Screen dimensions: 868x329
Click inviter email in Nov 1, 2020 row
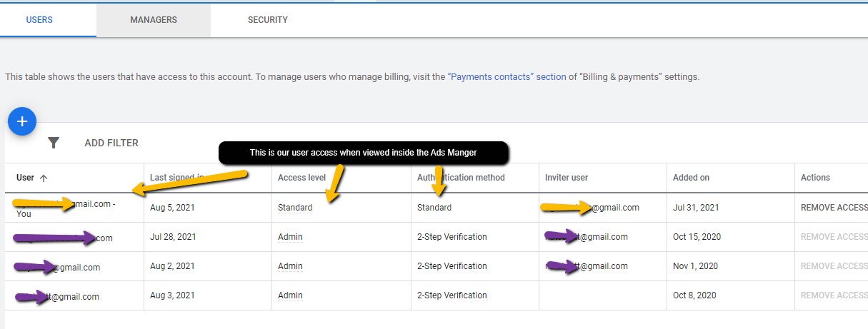(587, 266)
